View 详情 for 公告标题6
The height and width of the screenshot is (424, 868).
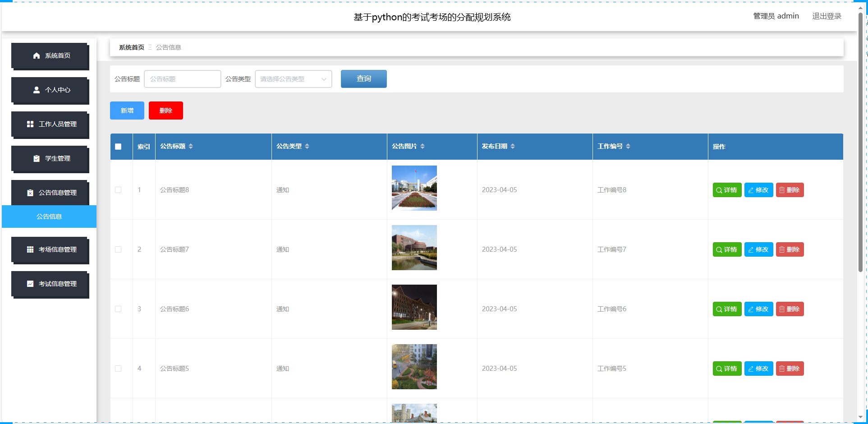[x=727, y=309]
